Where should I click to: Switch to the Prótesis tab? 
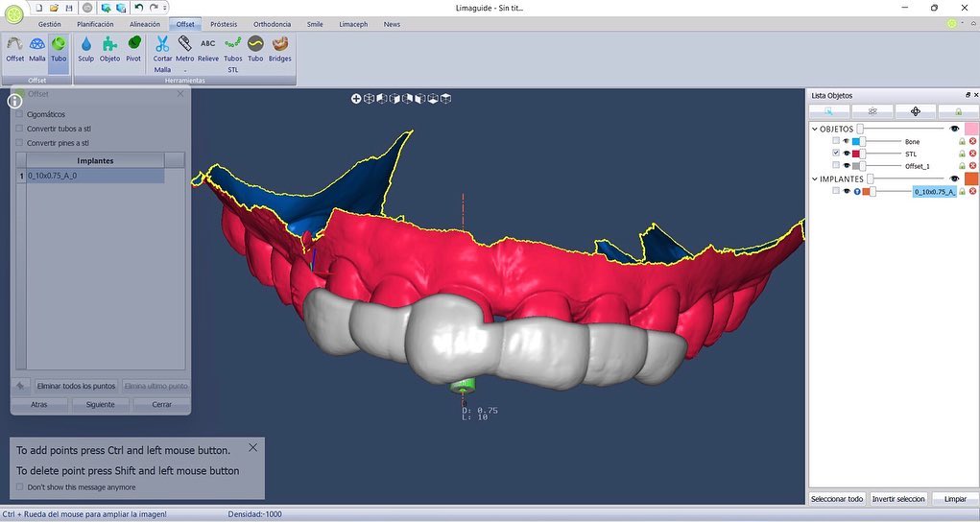(x=224, y=24)
